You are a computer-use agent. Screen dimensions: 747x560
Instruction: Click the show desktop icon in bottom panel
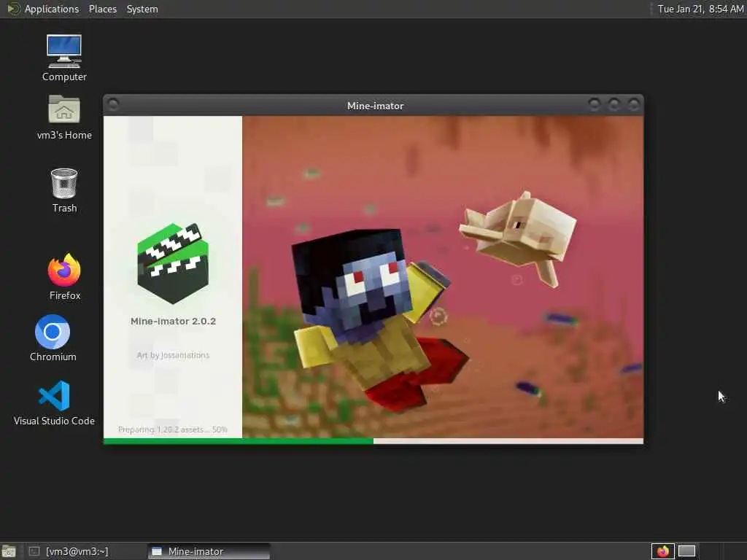pyautogui.click(x=9, y=551)
